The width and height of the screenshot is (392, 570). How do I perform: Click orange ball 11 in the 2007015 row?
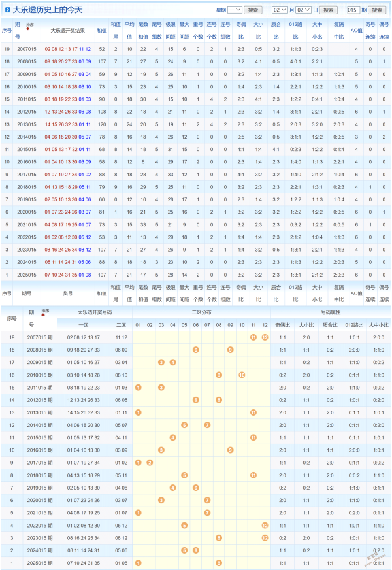(253, 337)
